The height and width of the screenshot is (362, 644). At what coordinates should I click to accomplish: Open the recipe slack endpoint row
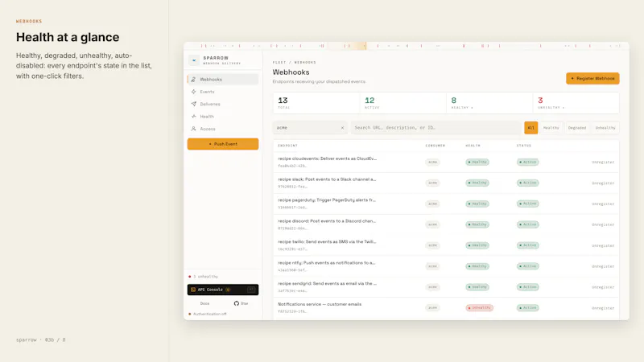pos(446,183)
